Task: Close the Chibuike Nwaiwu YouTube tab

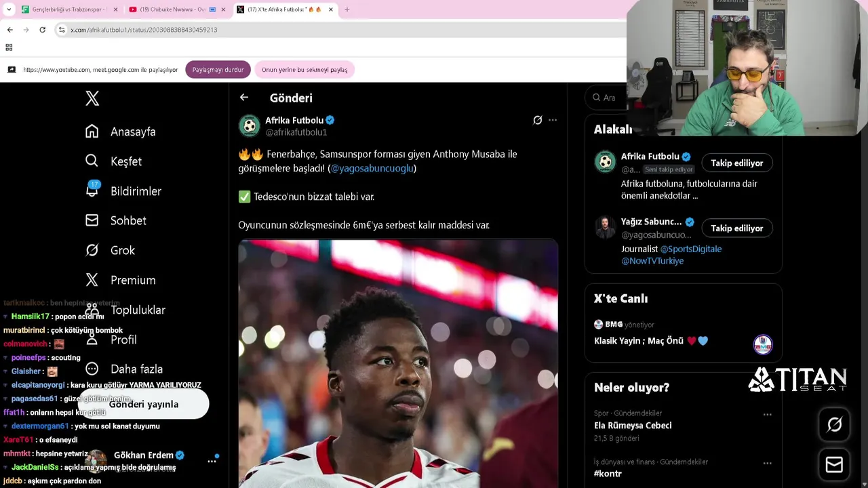Action: click(x=223, y=9)
